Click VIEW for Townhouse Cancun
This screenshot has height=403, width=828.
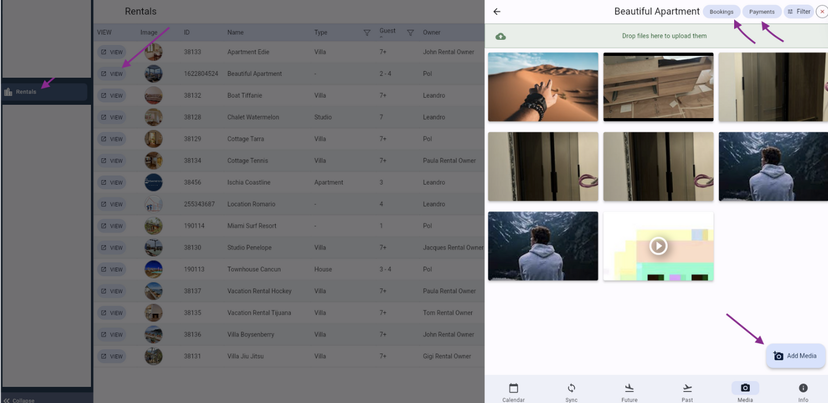111,269
